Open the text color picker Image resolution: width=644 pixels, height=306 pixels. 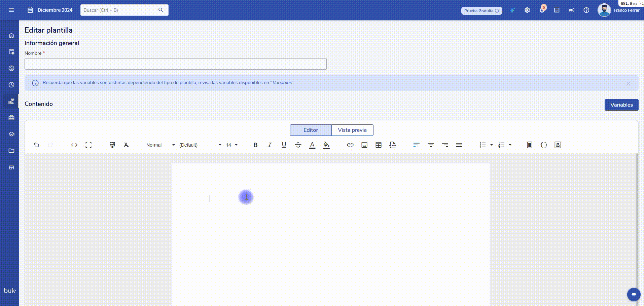[x=312, y=145]
